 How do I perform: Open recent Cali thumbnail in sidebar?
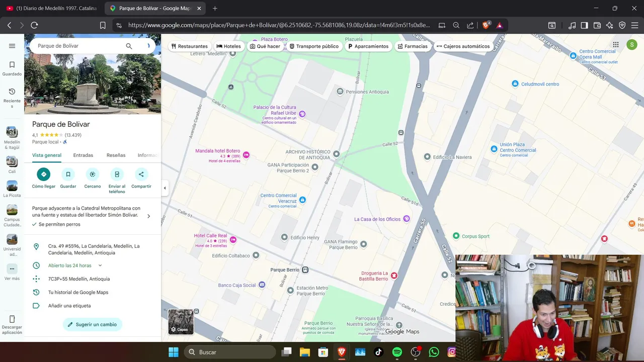(x=12, y=161)
